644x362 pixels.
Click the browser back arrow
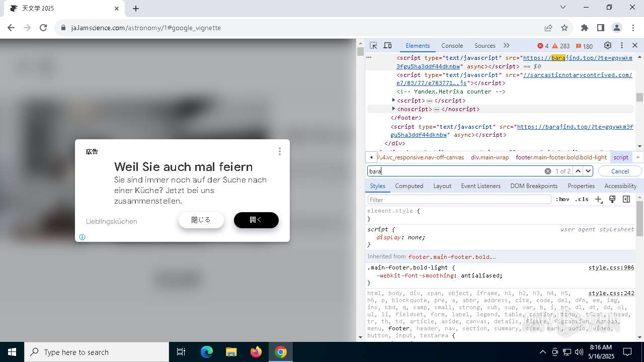(x=11, y=28)
